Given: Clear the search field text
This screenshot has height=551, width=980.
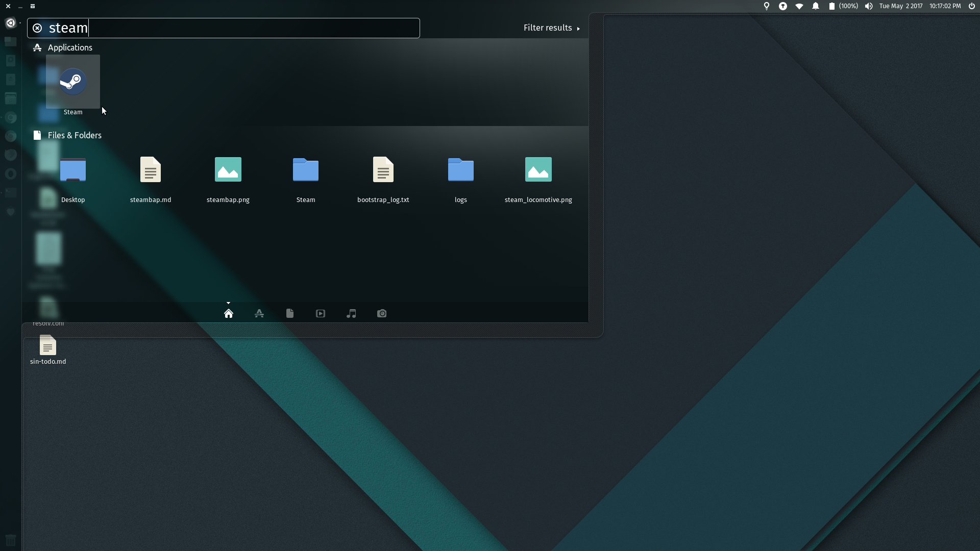Looking at the screenshot, I should coord(37,28).
